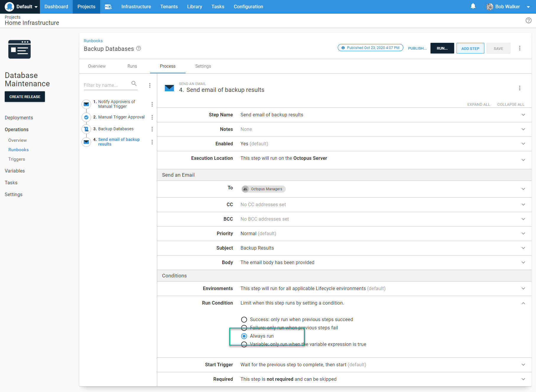
Task: Select Success: only run when previous steps succeed
Action: [x=244, y=320]
